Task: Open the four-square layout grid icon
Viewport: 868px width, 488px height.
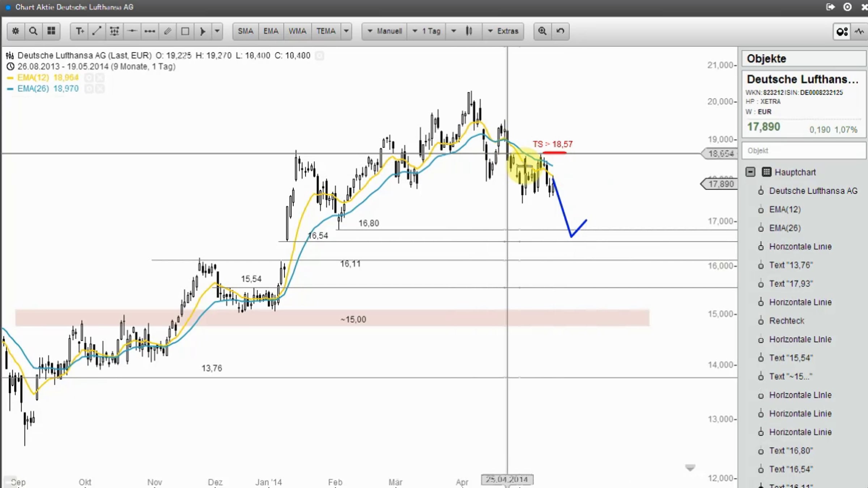Action: click(x=51, y=31)
